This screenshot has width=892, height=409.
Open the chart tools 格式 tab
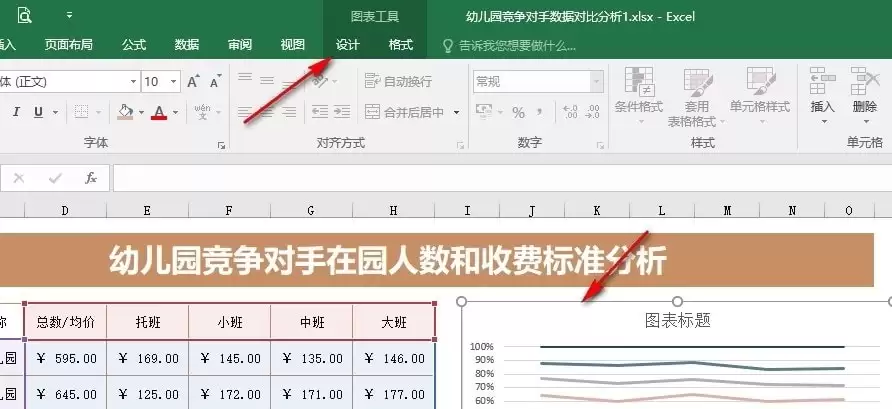pos(400,44)
